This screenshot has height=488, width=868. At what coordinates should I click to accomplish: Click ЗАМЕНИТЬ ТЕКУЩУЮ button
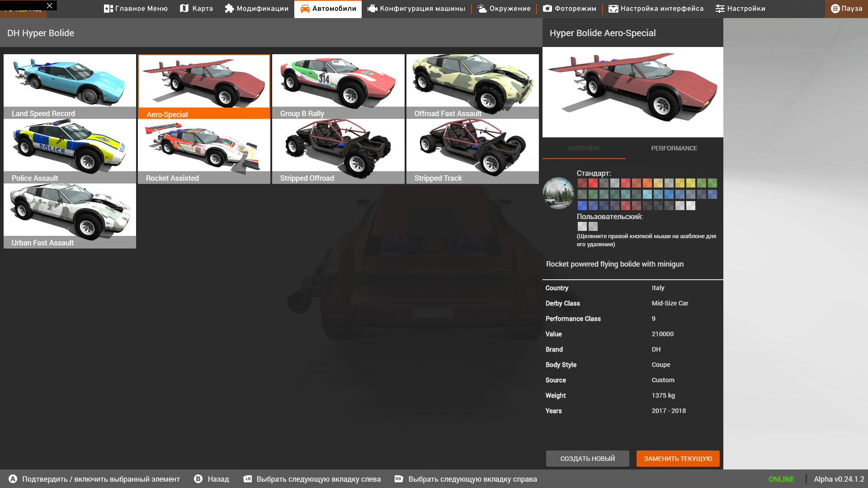click(678, 458)
